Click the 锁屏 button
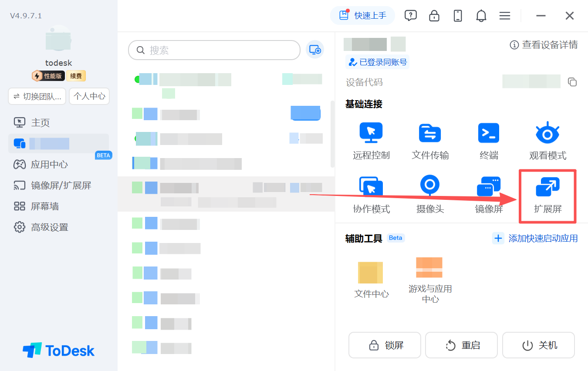 [x=385, y=345]
